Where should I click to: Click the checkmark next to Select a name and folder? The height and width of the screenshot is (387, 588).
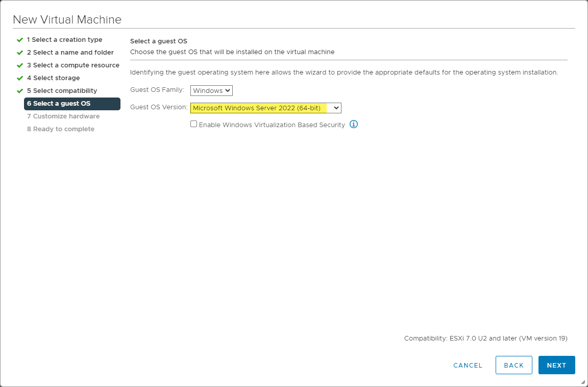click(19, 52)
